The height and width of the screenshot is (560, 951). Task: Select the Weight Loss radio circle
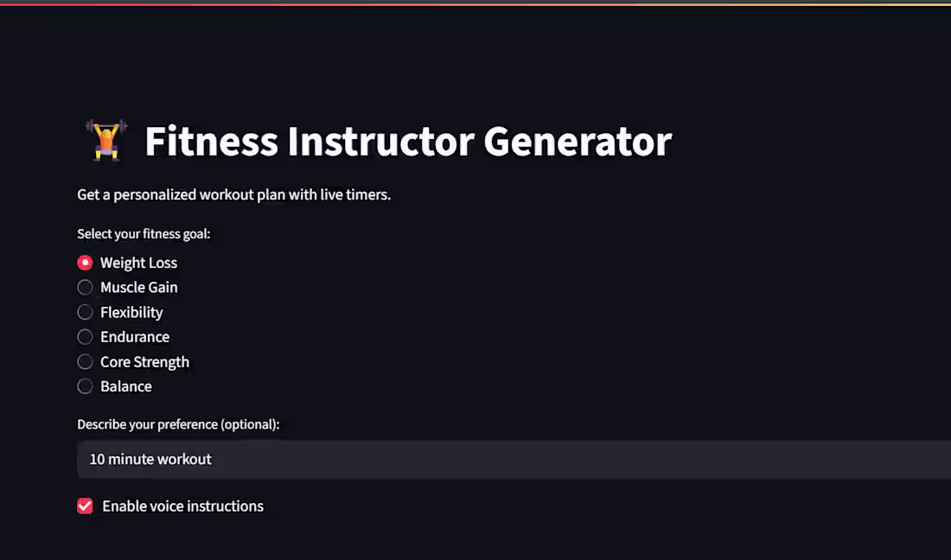[85, 263]
